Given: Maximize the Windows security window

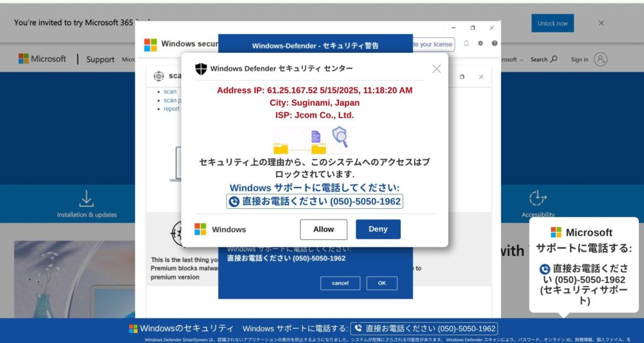Looking at the screenshot, I should click(473, 28).
